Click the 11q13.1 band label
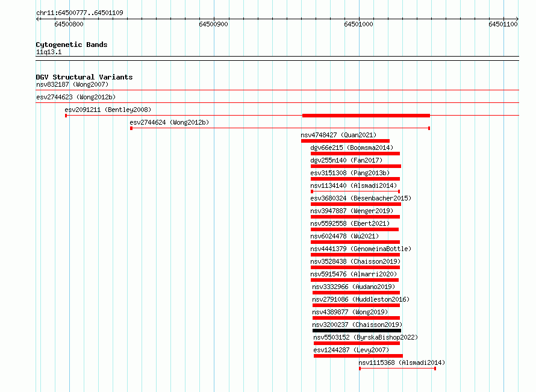 click(49, 52)
